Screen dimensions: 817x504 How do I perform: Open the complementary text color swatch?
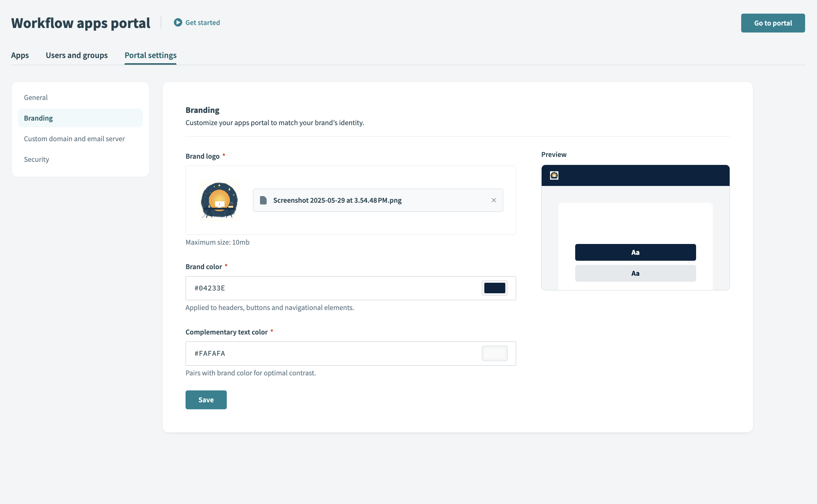point(494,353)
